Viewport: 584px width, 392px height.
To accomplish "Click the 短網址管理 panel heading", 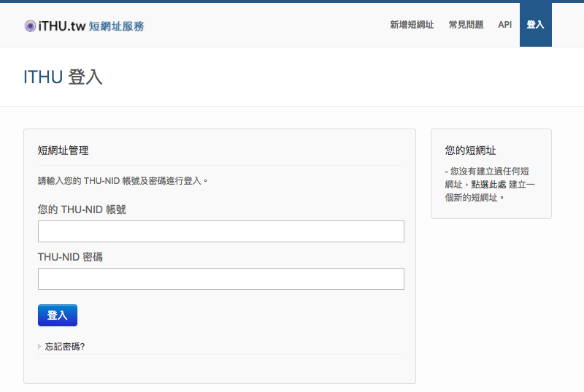I will click(63, 150).
